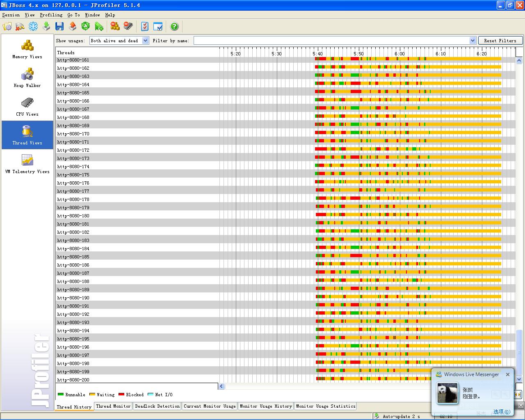This screenshot has width=525, height=420.
Task: Open the Help menu
Action: tap(110, 15)
